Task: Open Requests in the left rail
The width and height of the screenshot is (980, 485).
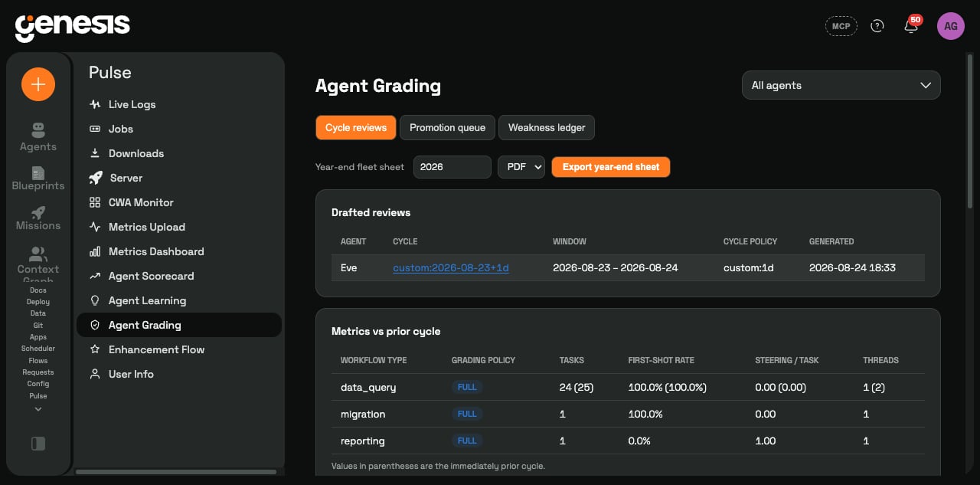Action: (x=38, y=372)
